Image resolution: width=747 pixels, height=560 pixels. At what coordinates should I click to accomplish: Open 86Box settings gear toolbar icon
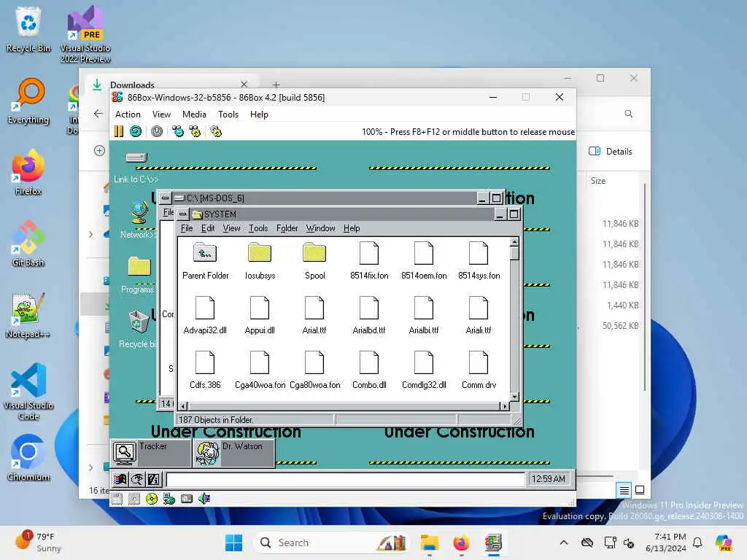click(216, 131)
